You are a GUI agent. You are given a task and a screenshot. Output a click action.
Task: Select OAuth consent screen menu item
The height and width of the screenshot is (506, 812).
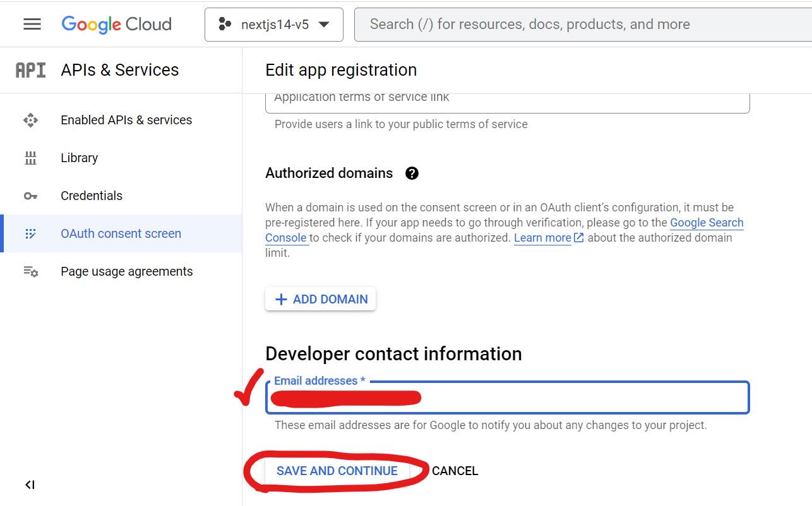(121, 233)
